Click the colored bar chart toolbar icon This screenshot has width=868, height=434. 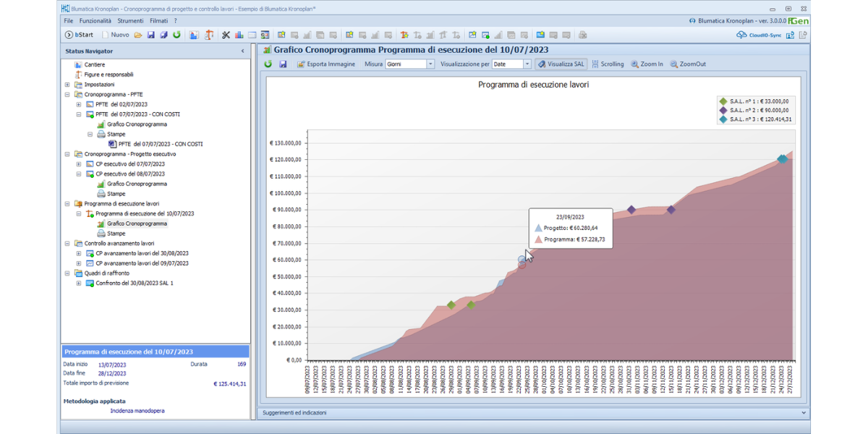point(239,35)
